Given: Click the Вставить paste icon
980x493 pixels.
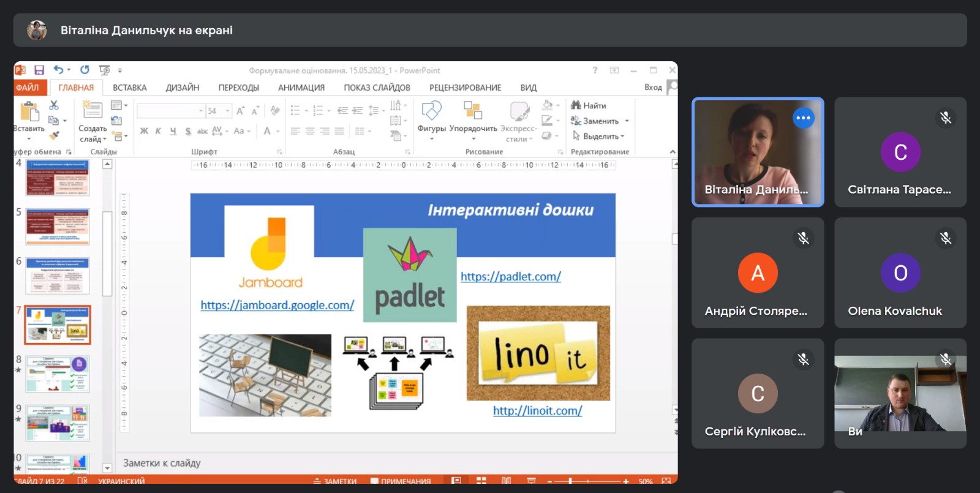Looking at the screenshot, I should coord(29,112).
